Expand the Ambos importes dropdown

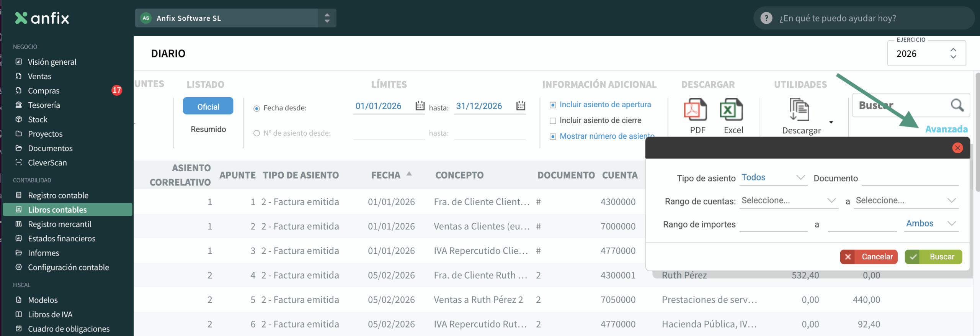tap(931, 224)
